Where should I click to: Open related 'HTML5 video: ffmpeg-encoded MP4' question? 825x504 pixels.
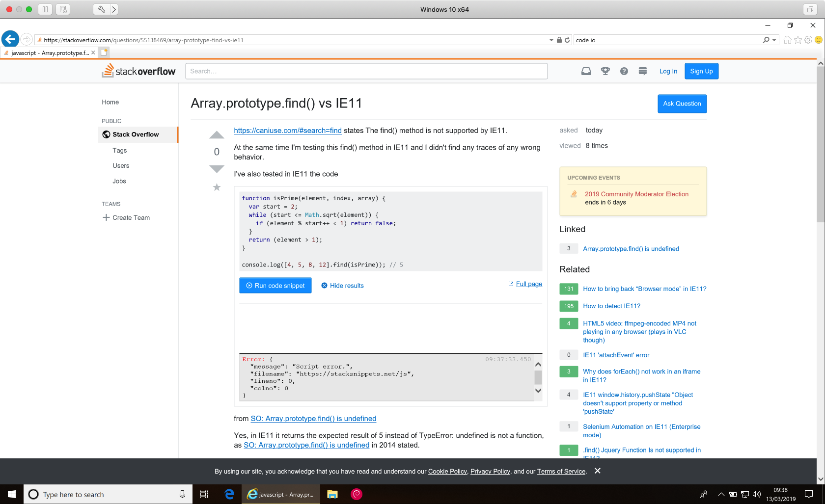[640, 332]
